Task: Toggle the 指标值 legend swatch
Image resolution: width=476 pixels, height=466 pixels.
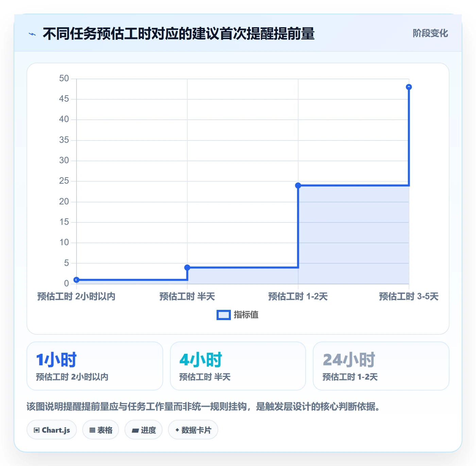Action: coord(224,315)
